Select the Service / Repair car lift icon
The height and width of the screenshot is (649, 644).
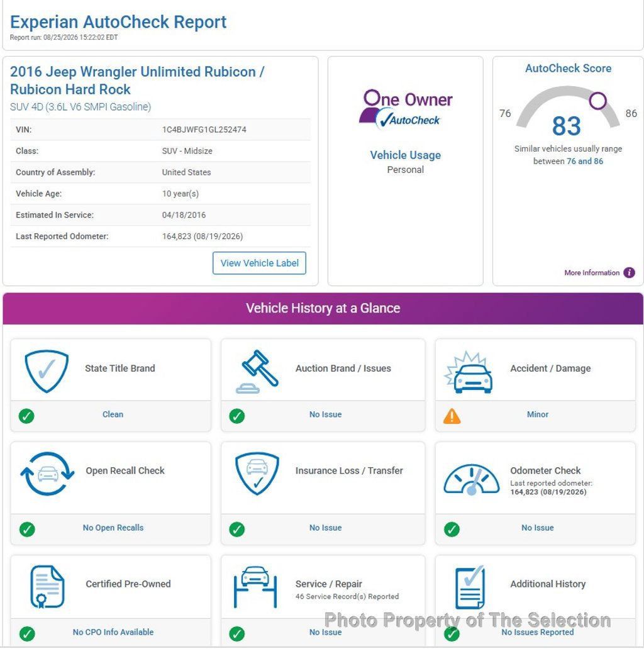pos(255,587)
